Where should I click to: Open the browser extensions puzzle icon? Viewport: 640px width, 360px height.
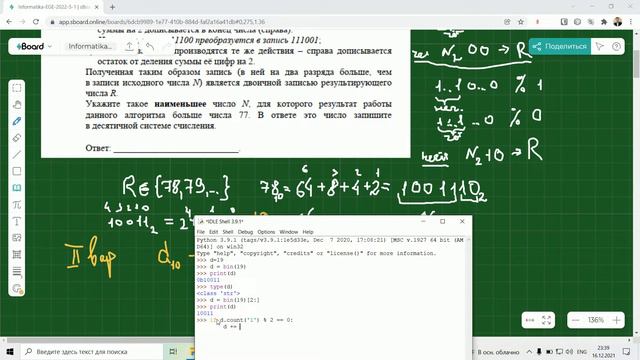coord(604,22)
